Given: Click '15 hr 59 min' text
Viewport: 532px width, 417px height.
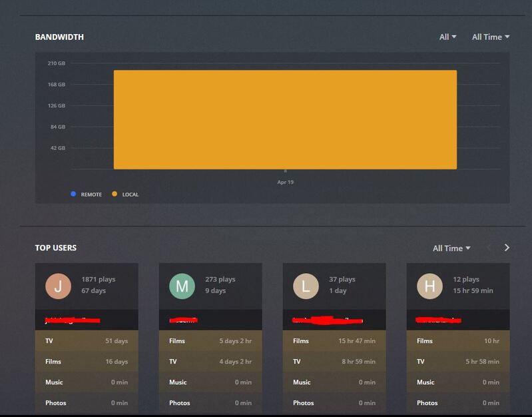Looking at the screenshot, I should 473,290.
